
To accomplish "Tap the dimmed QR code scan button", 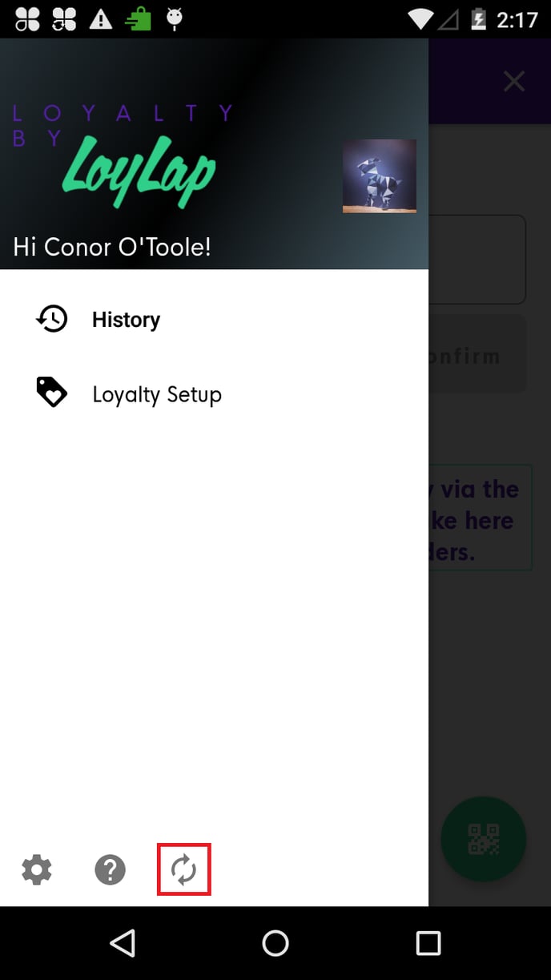I will [483, 839].
